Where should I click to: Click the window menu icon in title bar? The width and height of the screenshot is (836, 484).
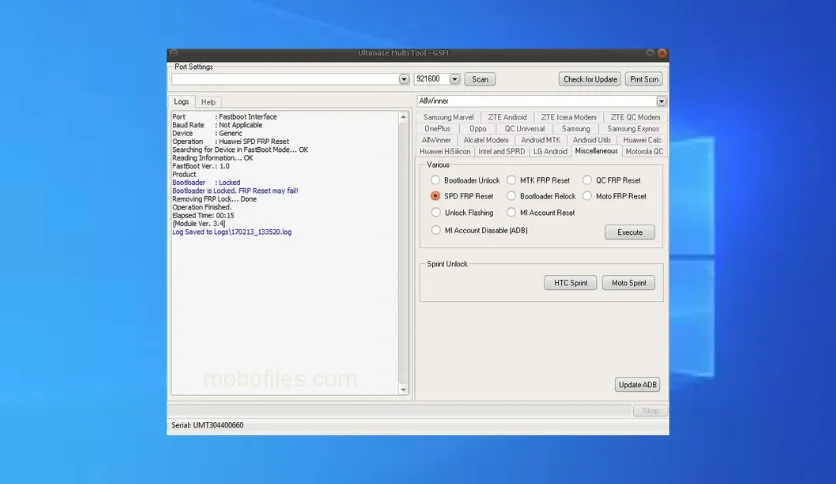174,53
